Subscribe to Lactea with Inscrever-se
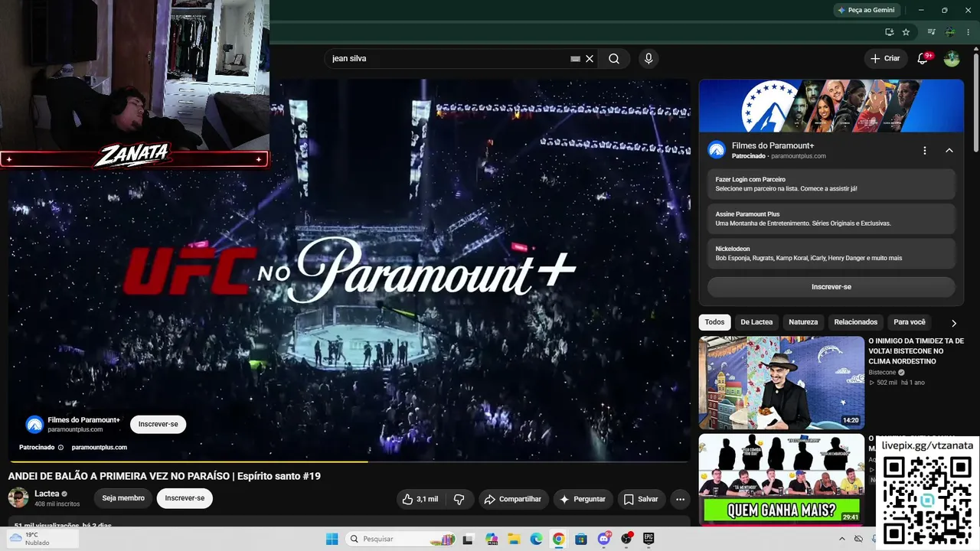980x551 pixels. coord(185,498)
